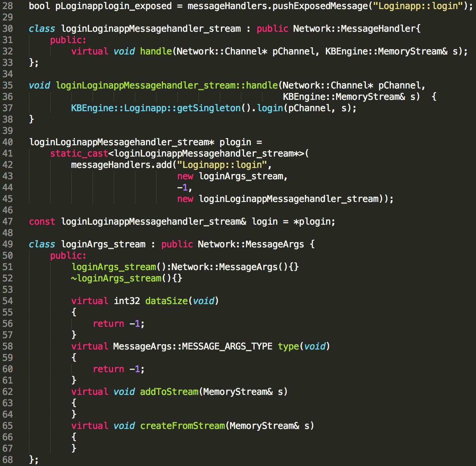Image resolution: width=476 pixels, height=466 pixels.
Task: Click the handle method name on line 35
Action: [x=262, y=85]
